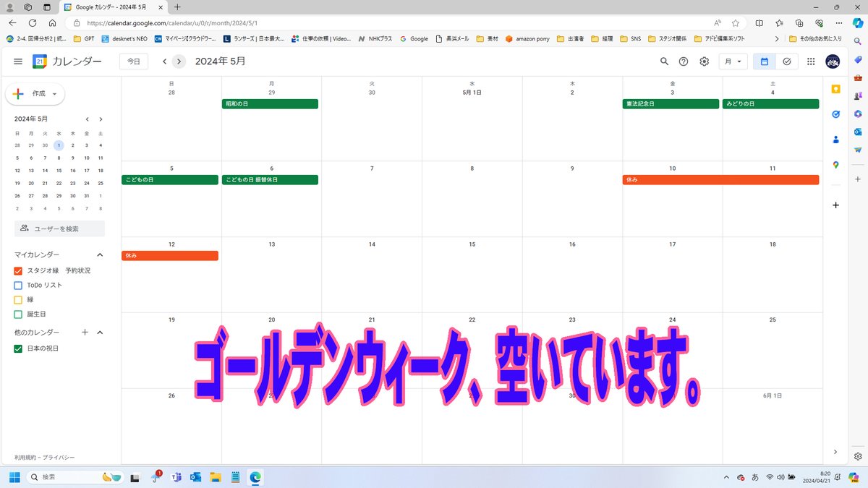868x488 pixels.
Task: Open 作成 create dropdown arrow
Action: [x=54, y=94]
